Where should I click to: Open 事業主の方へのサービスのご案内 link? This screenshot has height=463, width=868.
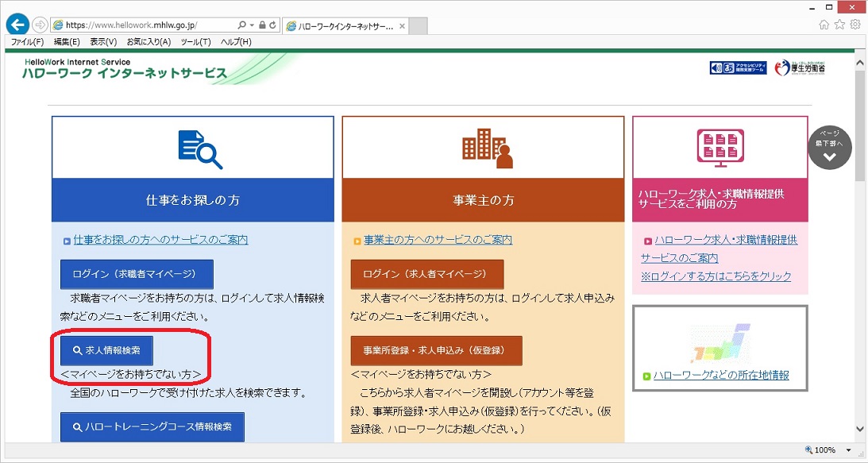(438, 240)
